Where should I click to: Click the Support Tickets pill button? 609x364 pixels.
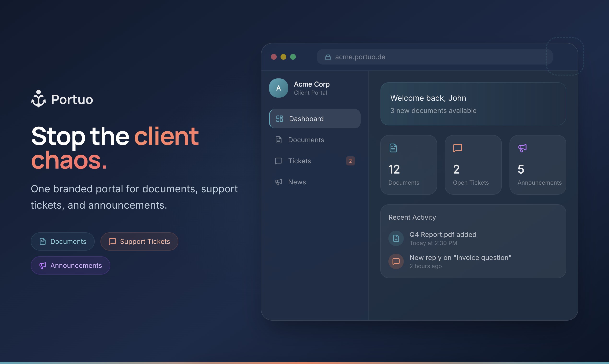[x=139, y=241]
